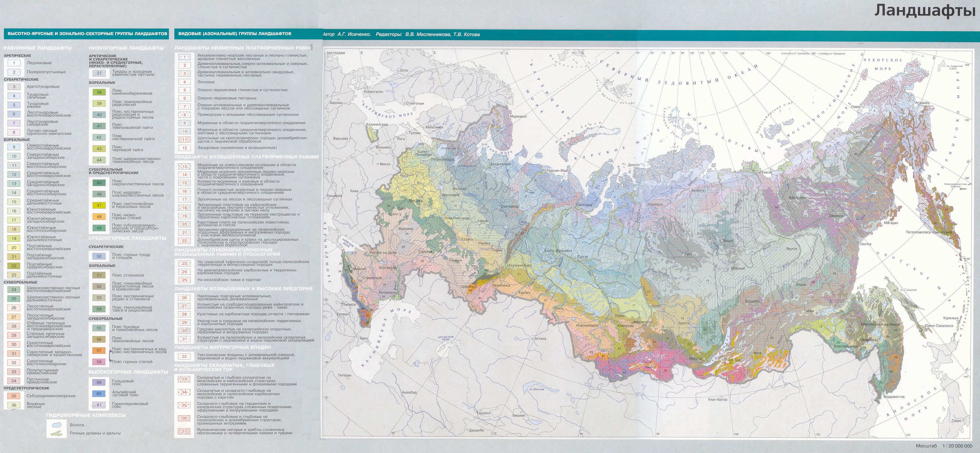Viewport: 980px width, 453px height.
Task: Click swatch 57 лиственничных лесов
Action: (x=99, y=351)
